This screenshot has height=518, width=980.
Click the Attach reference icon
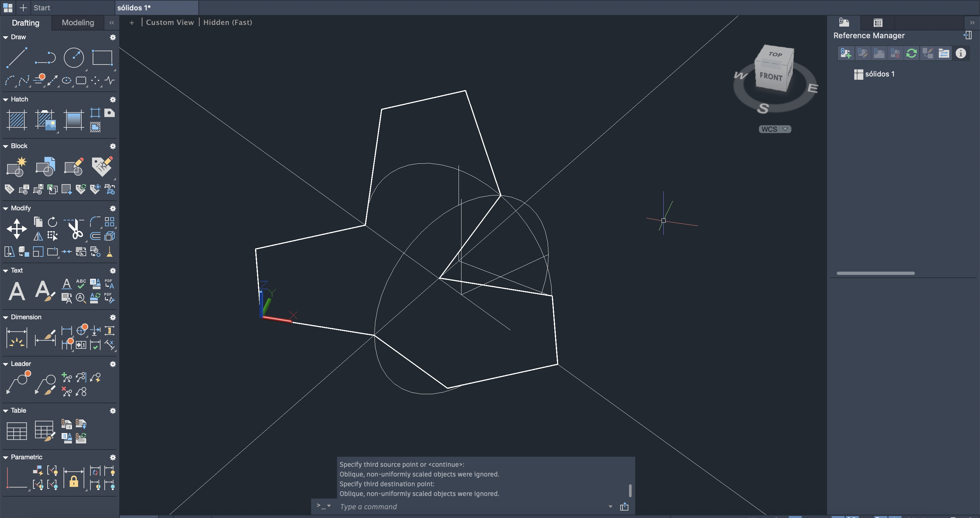[845, 53]
